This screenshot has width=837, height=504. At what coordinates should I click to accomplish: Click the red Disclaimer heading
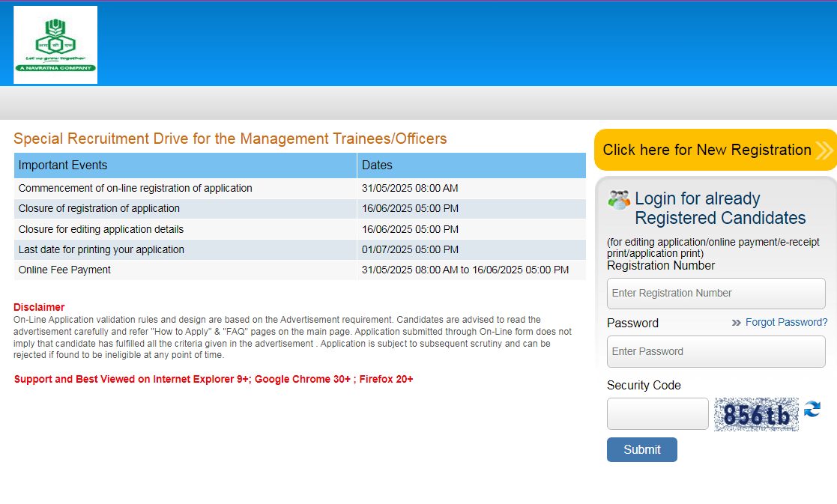39,307
